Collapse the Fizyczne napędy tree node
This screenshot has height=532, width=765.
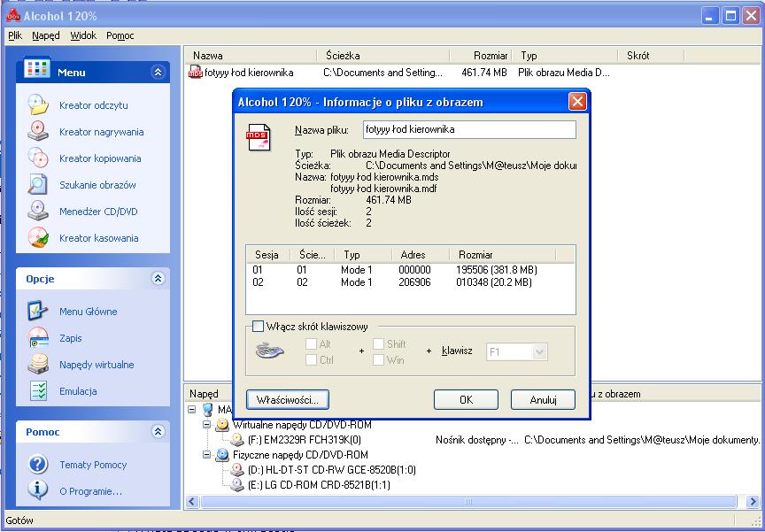click(x=207, y=455)
